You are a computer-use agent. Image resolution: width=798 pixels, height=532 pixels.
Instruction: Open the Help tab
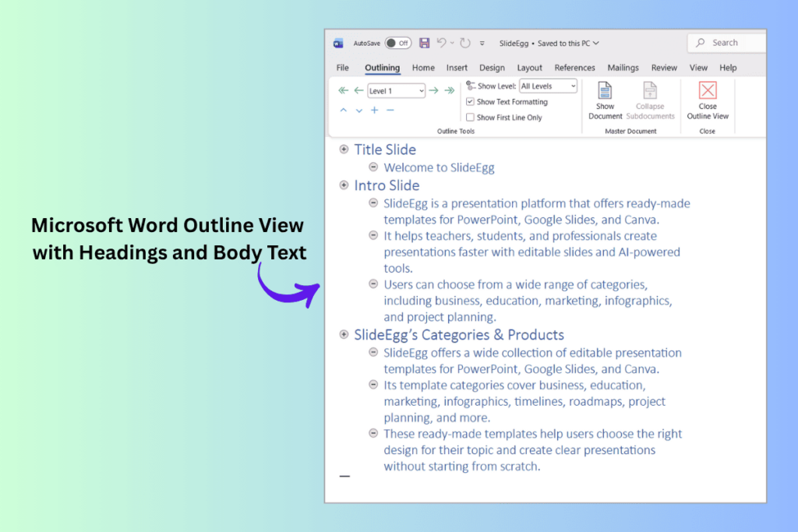coord(728,68)
